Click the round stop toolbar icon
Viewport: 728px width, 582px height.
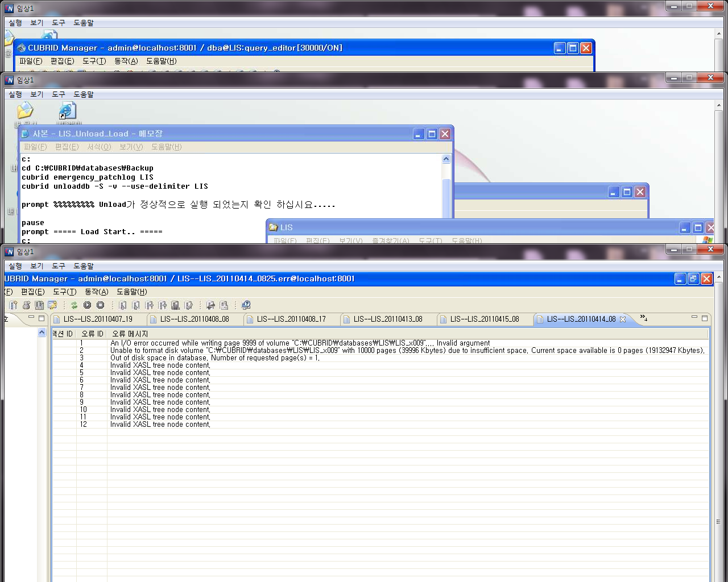(x=101, y=305)
